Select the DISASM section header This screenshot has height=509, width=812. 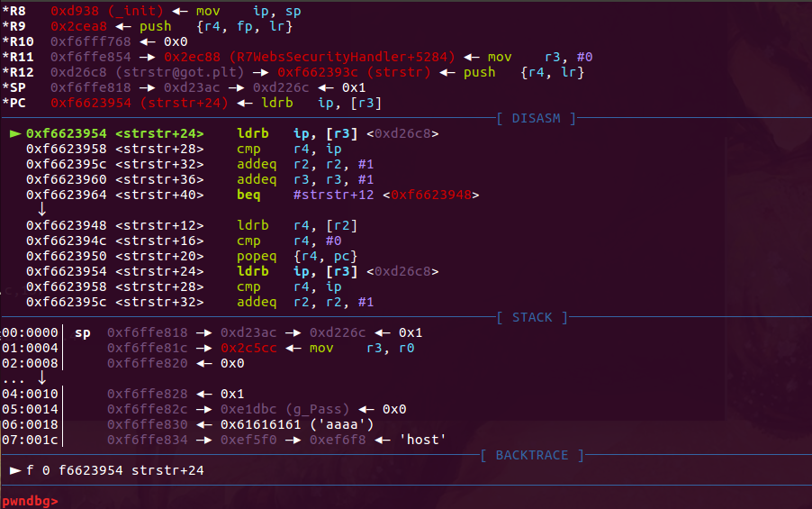click(x=536, y=118)
